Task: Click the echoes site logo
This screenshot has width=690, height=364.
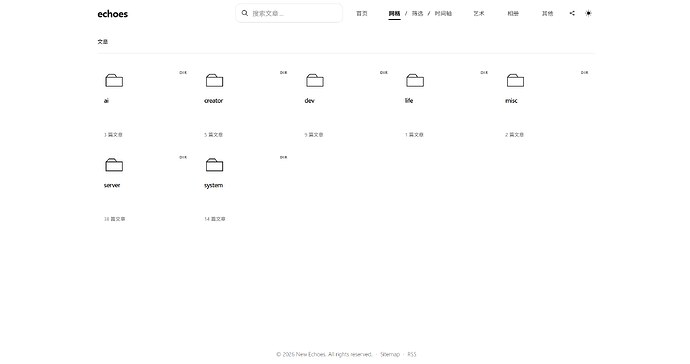Action: click(113, 14)
